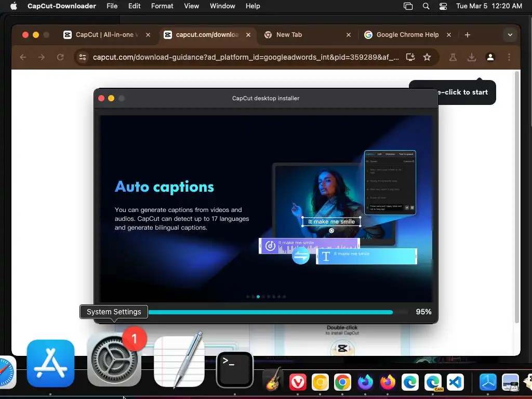Click the menu bar date and time
The image size is (532, 399).
tap(489, 6)
